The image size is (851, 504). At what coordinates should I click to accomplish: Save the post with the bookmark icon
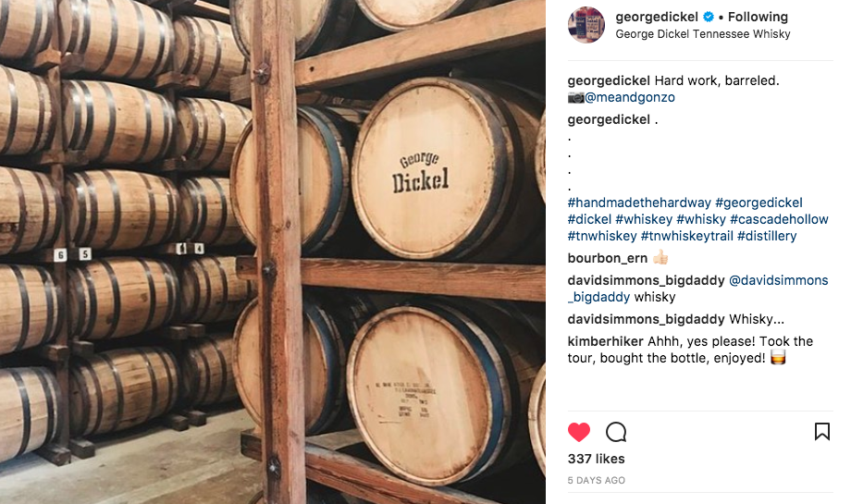822,432
